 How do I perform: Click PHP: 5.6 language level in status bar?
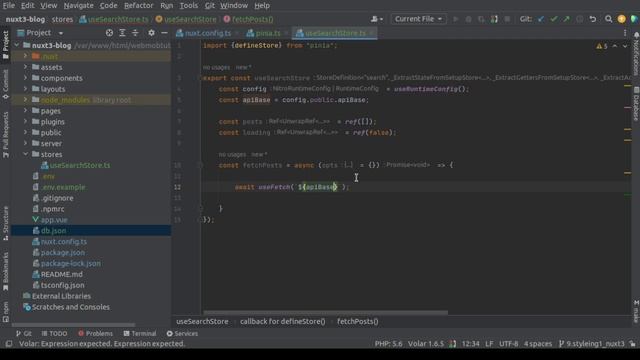pyautogui.click(x=388, y=344)
